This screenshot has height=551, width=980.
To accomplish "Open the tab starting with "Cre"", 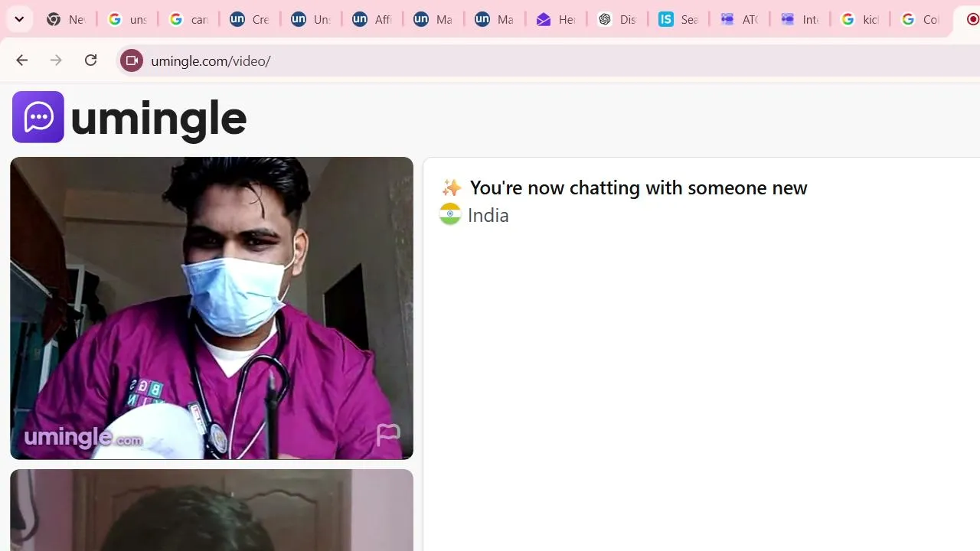I will point(250,19).
